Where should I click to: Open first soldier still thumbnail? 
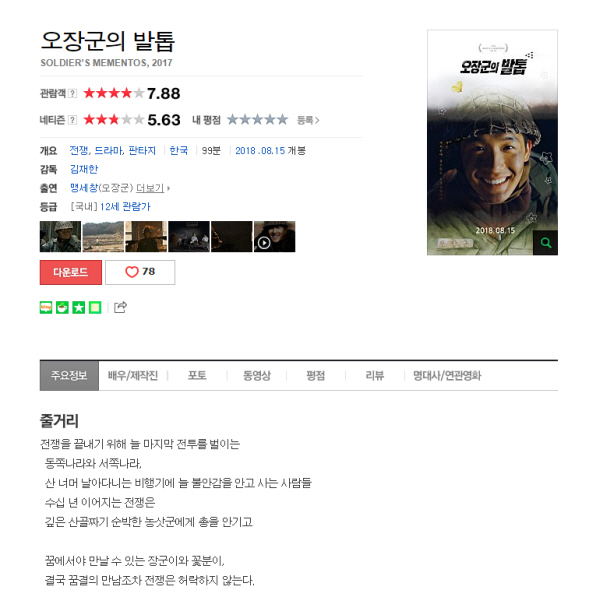click(x=60, y=237)
